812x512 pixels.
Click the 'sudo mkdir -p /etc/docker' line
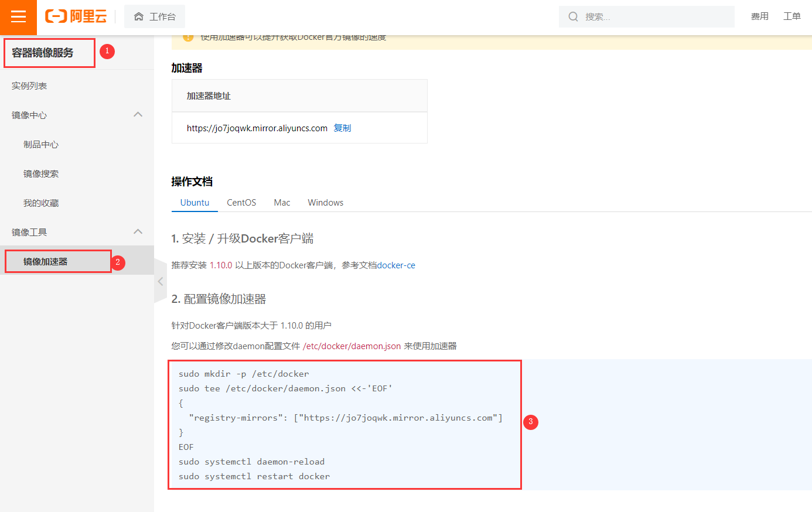244,374
